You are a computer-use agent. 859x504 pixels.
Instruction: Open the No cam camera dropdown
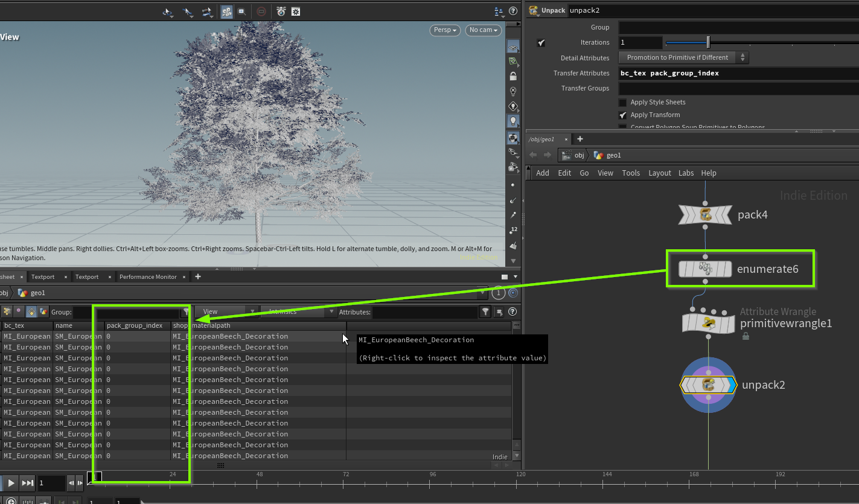coord(484,30)
